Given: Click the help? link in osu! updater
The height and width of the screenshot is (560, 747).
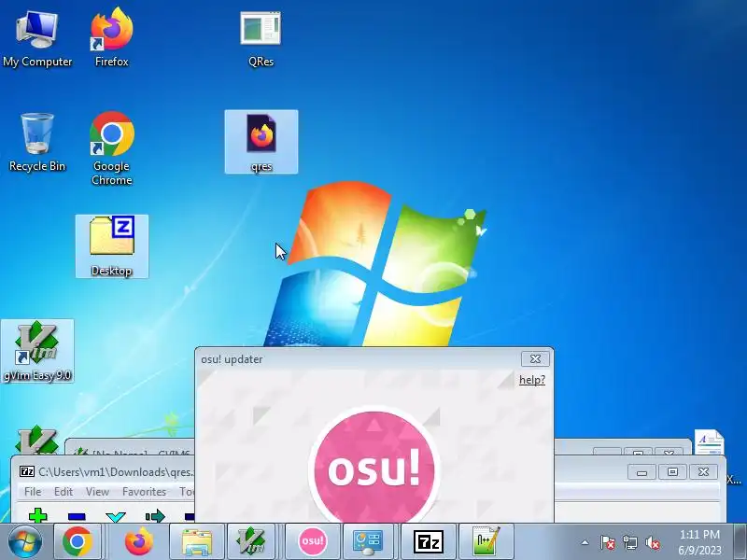Looking at the screenshot, I should 532,380.
